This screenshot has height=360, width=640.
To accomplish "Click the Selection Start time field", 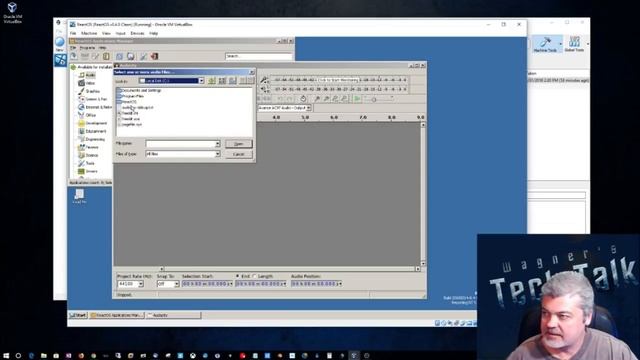I will [x=207, y=284].
